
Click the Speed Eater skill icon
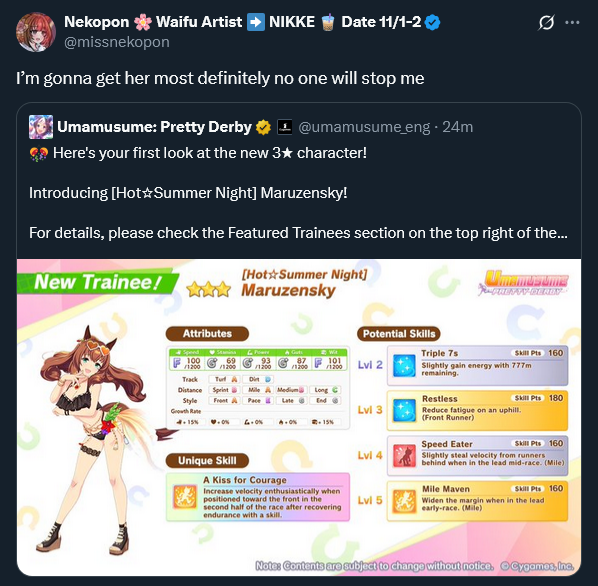404,456
